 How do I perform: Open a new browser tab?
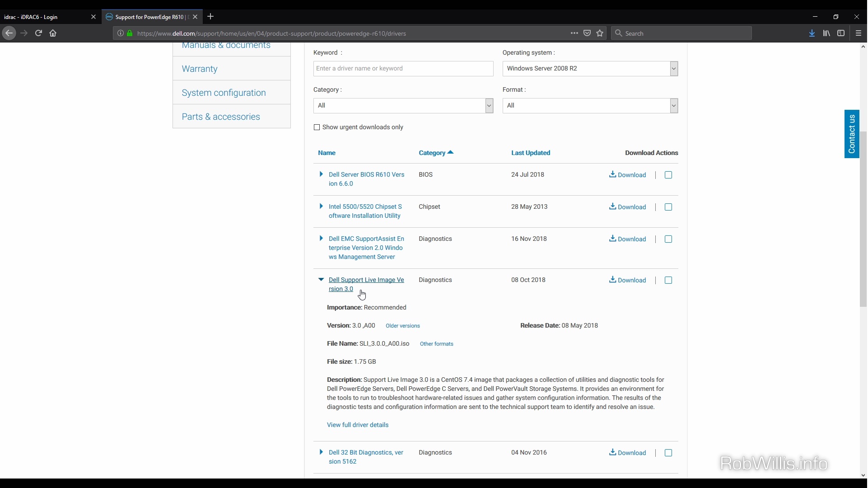point(211,17)
